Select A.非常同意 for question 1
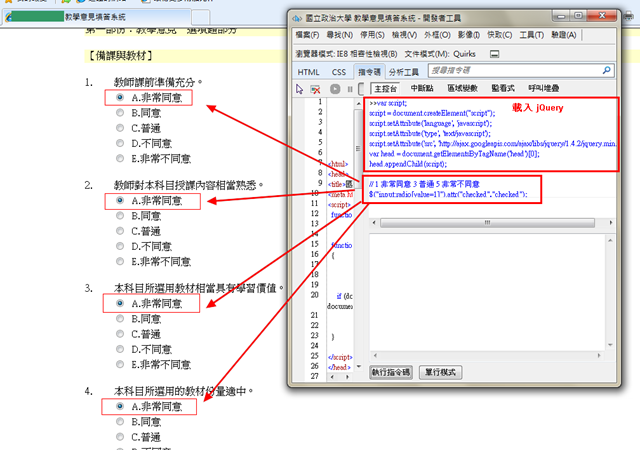Image resolution: width=640 pixels, height=450 pixels. pos(120,97)
